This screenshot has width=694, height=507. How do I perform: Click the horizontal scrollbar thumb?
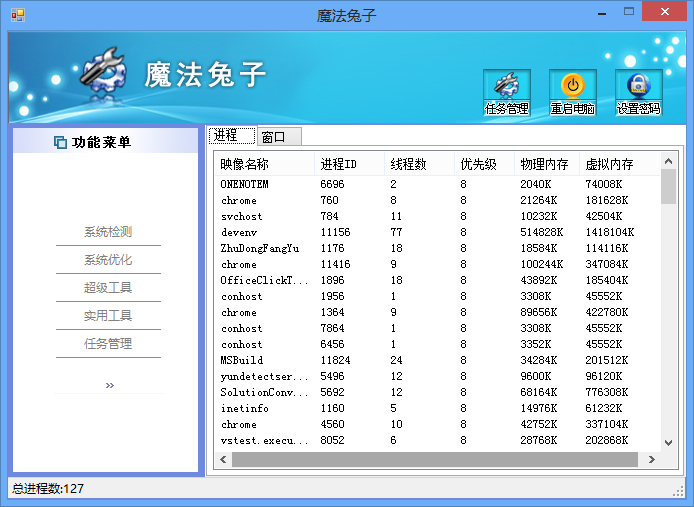coord(435,460)
